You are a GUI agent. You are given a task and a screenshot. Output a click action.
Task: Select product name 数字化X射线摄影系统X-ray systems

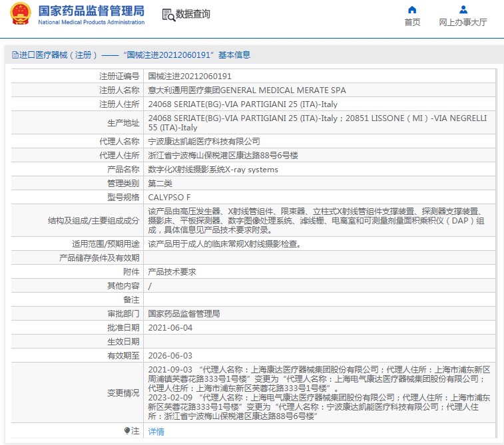coord(213,169)
